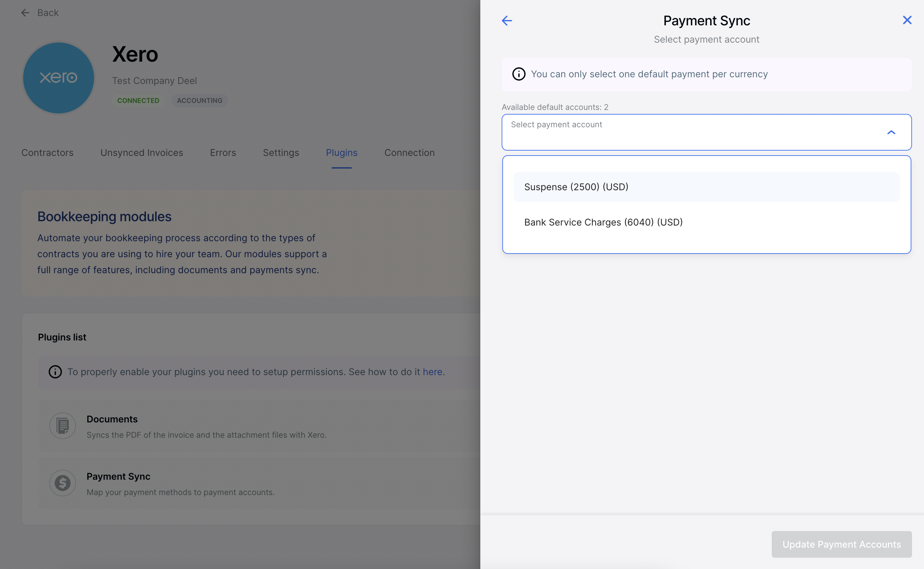Click the Xero logo avatar

click(x=59, y=78)
